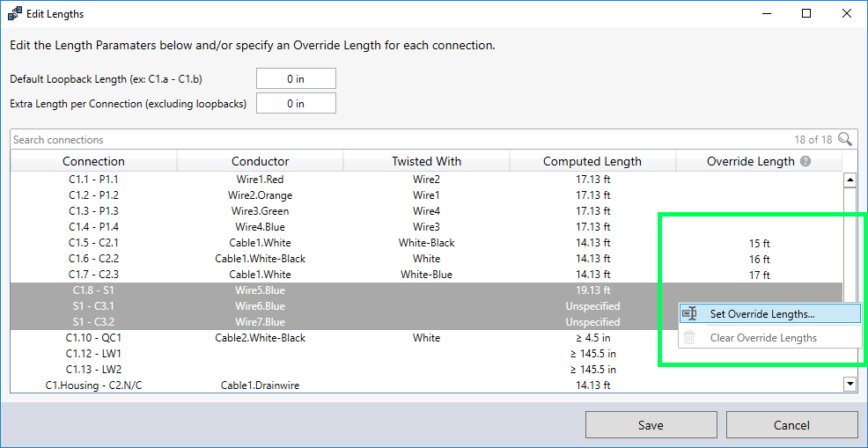The height and width of the screenshot is (448, 868).
Task: Click the scrollbar up arrow
Action: point(850,180)
